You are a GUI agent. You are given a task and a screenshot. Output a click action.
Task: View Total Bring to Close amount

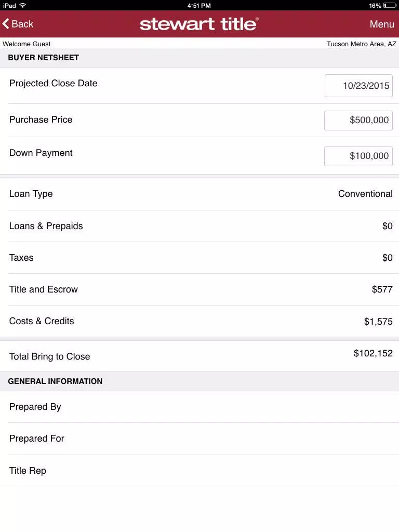coord(373,353)
